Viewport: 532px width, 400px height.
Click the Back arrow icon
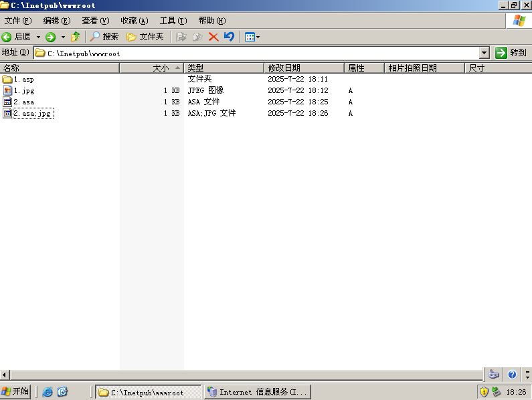(x=7, y=37)
